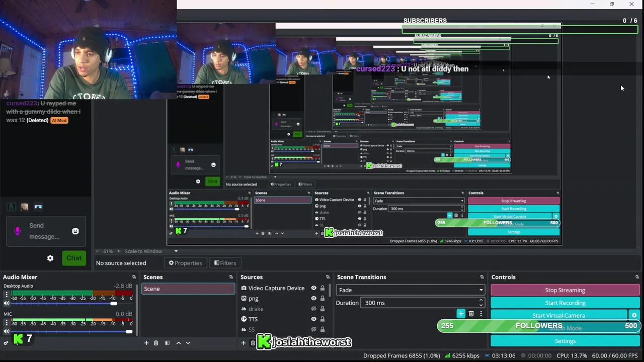Open virtual camera settings gear
Viewport: 644px width, 362px height.
pyautogui.click(x=634, y=315)
